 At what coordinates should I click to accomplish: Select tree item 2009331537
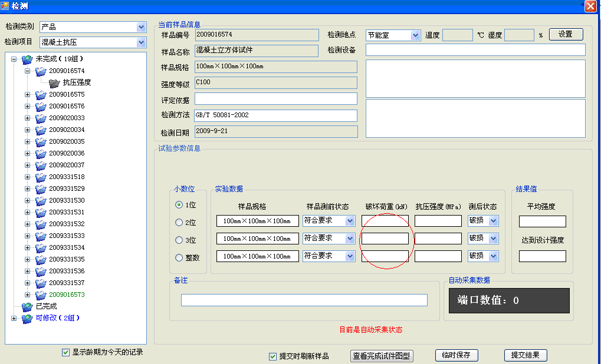[67, 283]
